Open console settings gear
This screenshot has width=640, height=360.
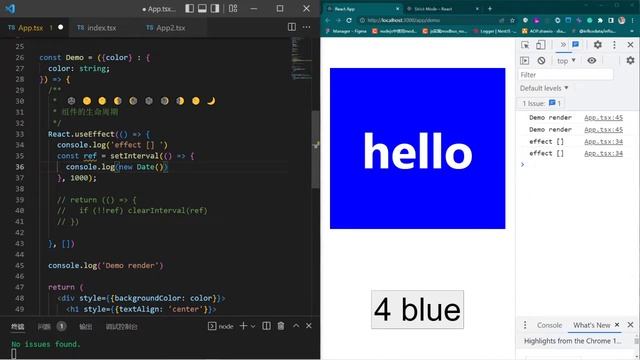(x=630, y=60)
